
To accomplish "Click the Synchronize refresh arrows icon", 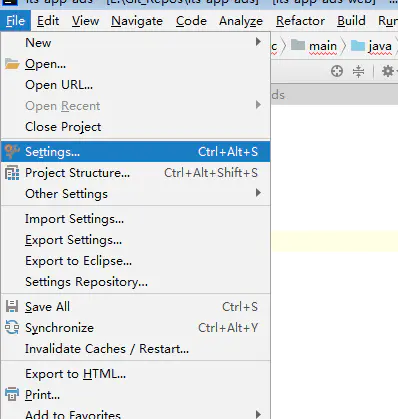I will pyautogui.click(x=12, y=327).
